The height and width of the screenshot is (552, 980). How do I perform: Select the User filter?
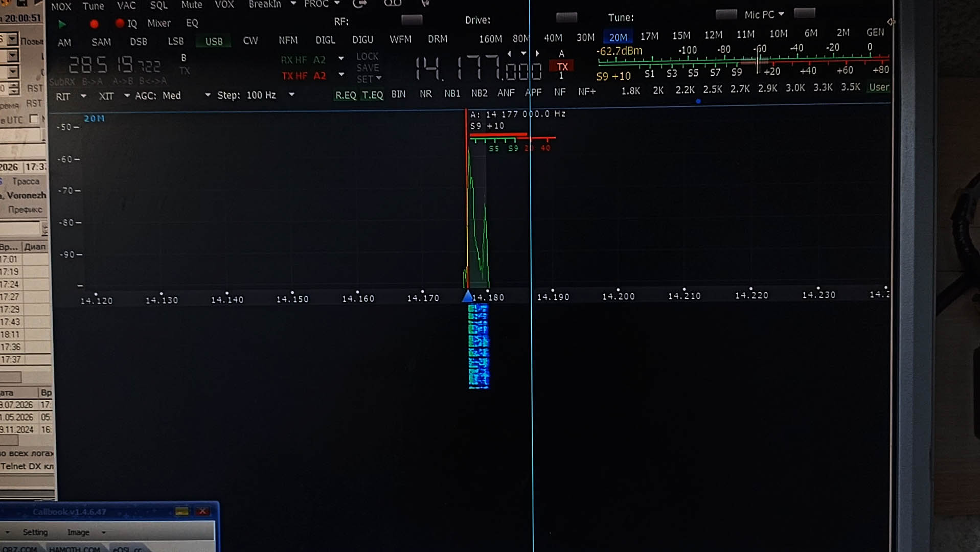[x=879, y=87]
